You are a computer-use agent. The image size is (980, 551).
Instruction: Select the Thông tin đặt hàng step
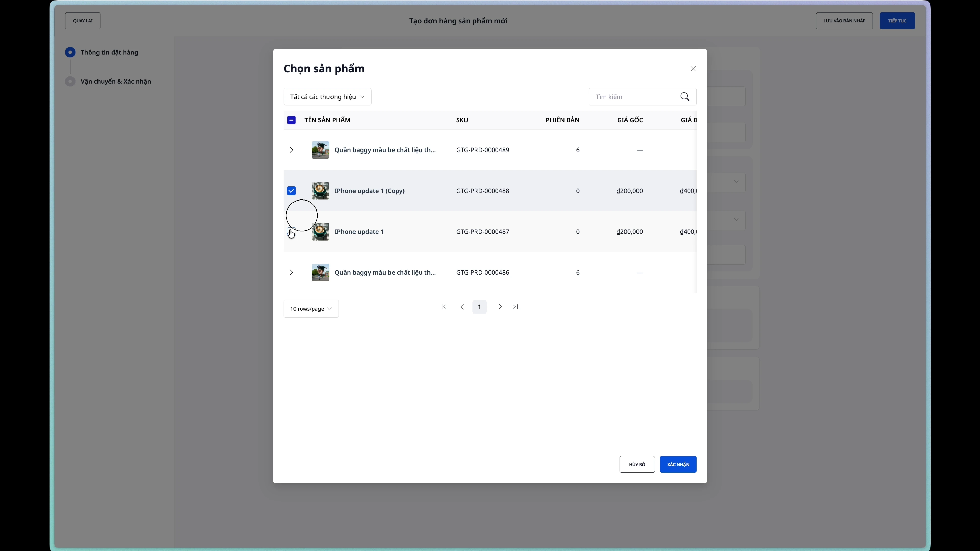coord(109,52)
